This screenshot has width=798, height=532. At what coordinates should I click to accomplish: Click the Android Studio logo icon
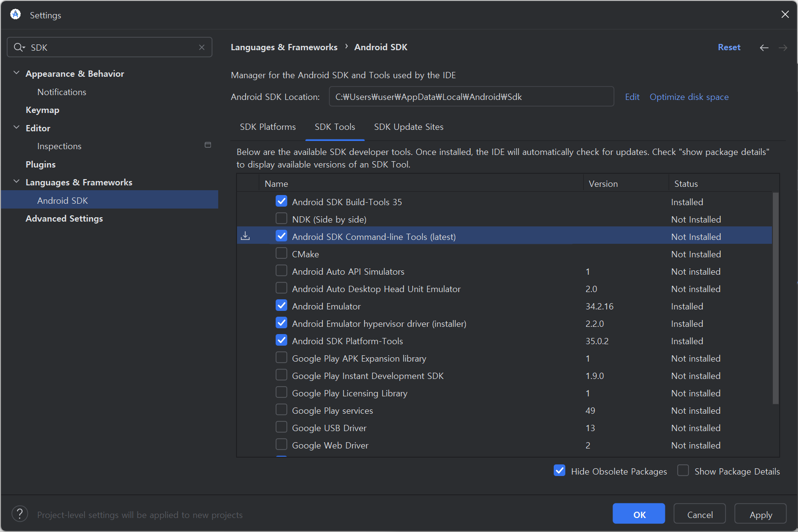pos(15,14)
